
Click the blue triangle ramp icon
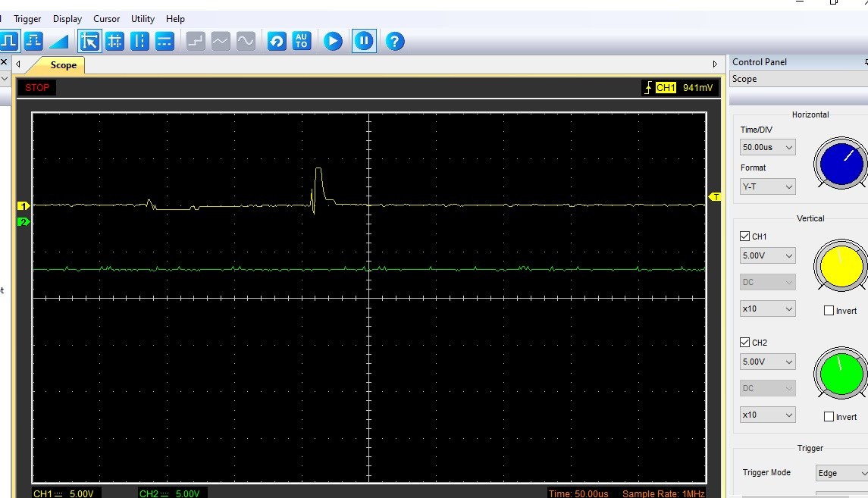(58, 41)
